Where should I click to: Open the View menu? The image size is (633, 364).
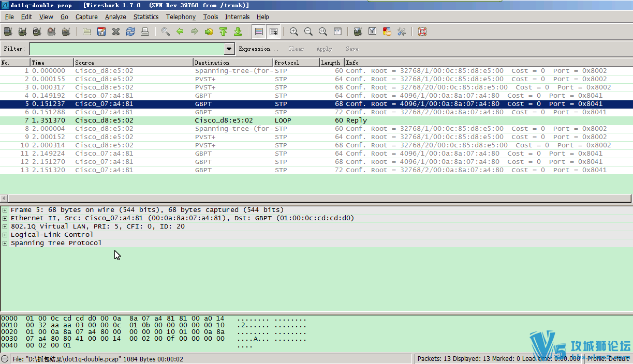(46, 17)
